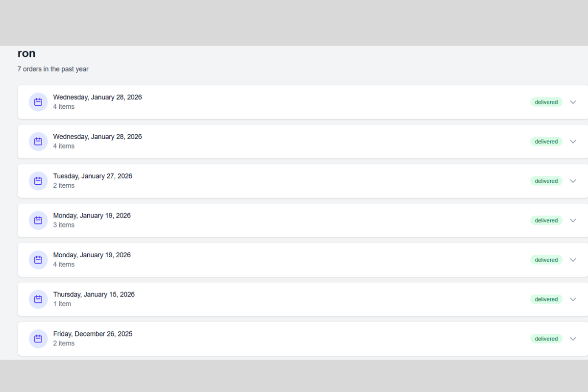Expand the 3-item Monday, January 19 order
This screenshot has height=392, width=588.
[573, 220]
